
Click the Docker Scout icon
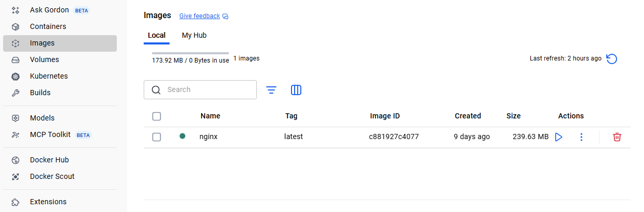click(16, 176)
